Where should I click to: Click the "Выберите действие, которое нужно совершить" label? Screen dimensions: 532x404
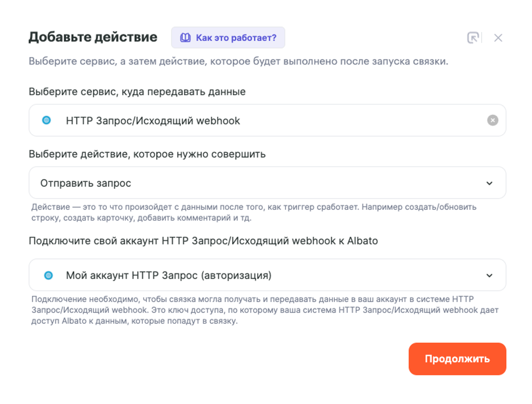click(147, 154)
